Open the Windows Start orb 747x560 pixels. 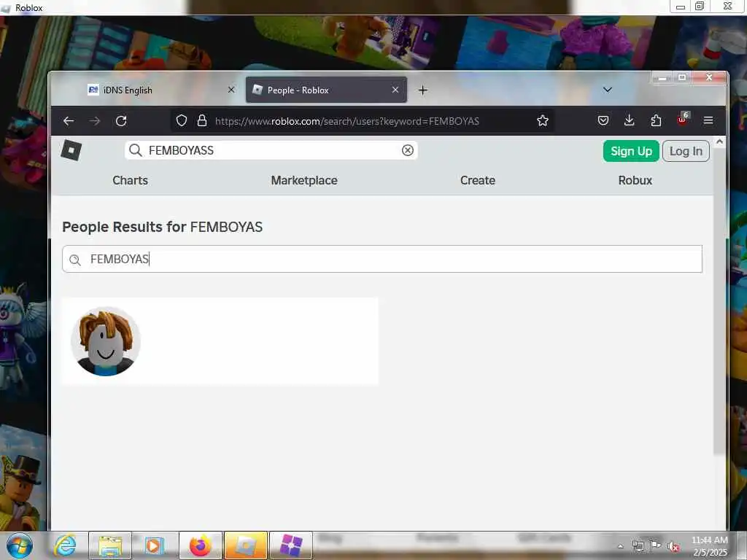pyautogui.click(x=20, y=545)
